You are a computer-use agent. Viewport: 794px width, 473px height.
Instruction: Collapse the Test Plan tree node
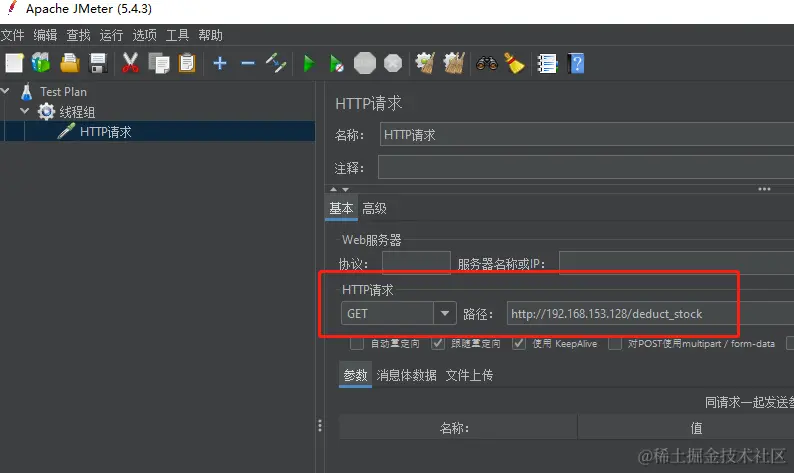point(6,91)
